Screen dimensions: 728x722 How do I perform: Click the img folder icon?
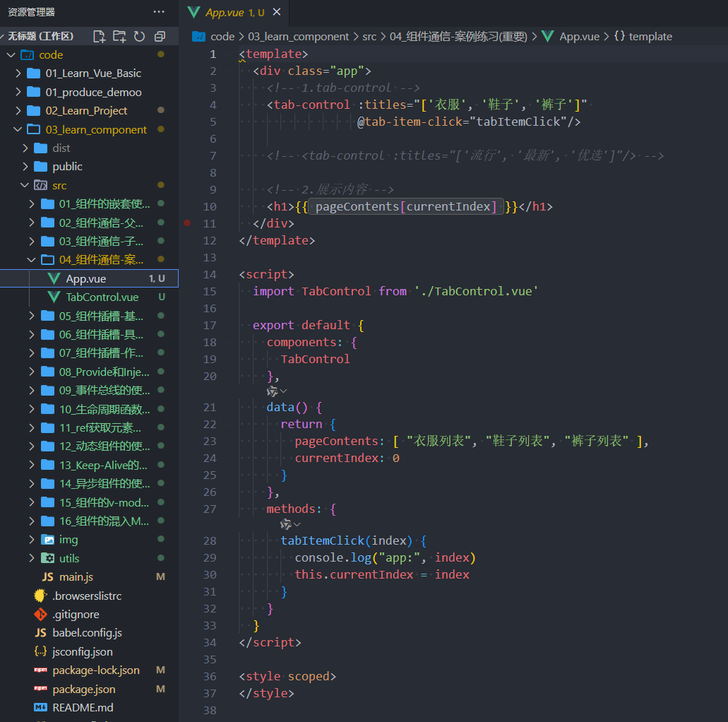pyautogui.click(x=47, y=540)
